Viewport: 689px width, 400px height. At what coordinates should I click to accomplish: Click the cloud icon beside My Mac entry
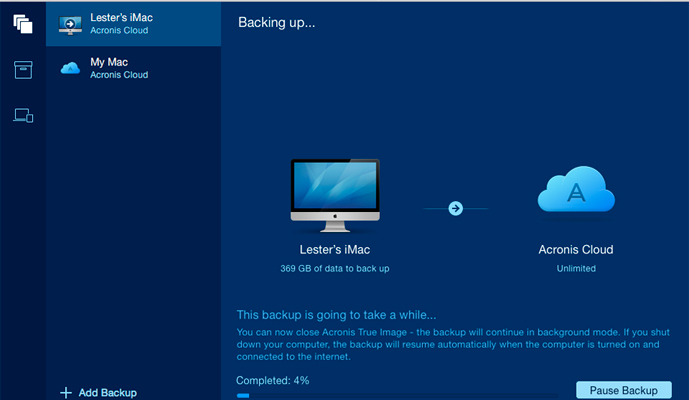70,68
